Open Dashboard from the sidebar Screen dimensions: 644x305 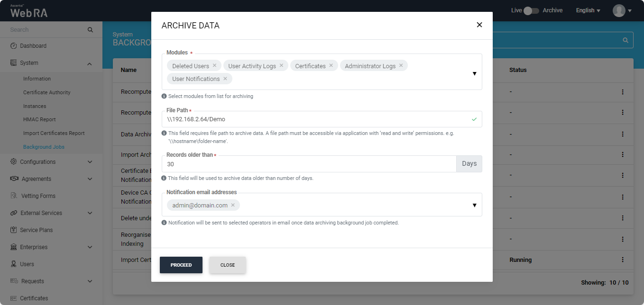(33, 46)
